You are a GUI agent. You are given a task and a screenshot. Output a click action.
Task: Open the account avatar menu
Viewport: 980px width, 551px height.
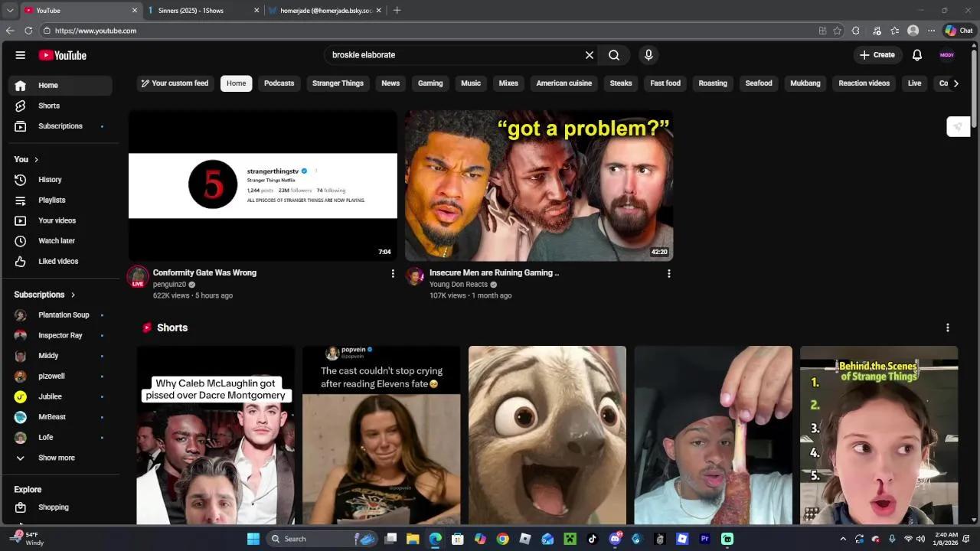pos(947,55)
